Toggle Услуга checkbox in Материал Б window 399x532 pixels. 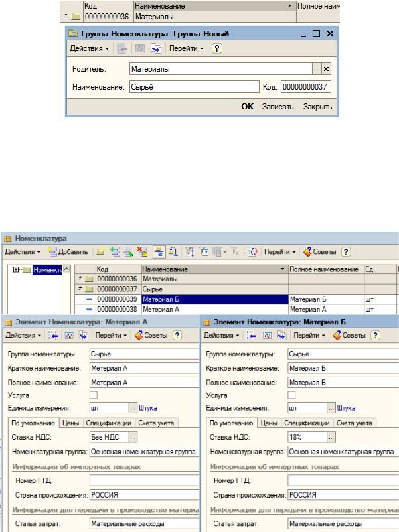(x=291, y=395)
